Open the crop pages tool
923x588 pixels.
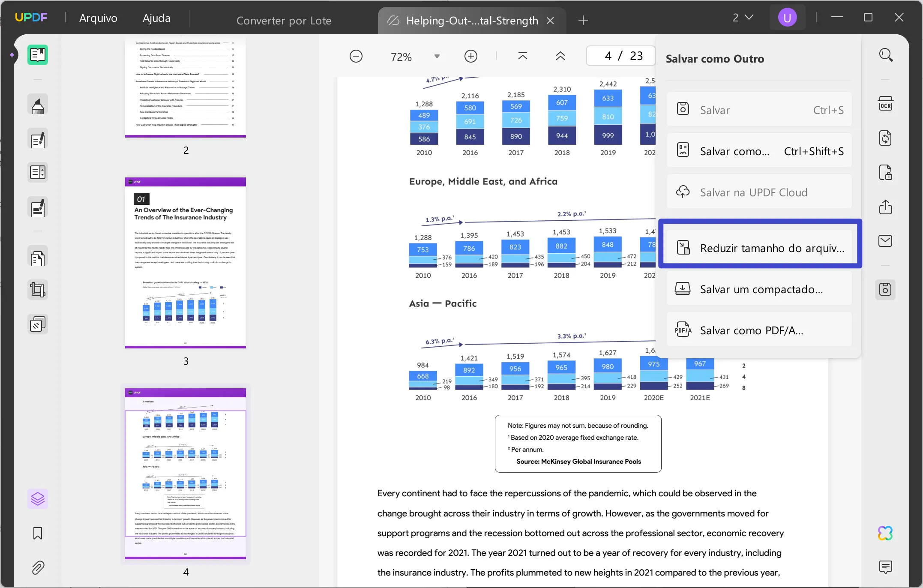point(38,290)
